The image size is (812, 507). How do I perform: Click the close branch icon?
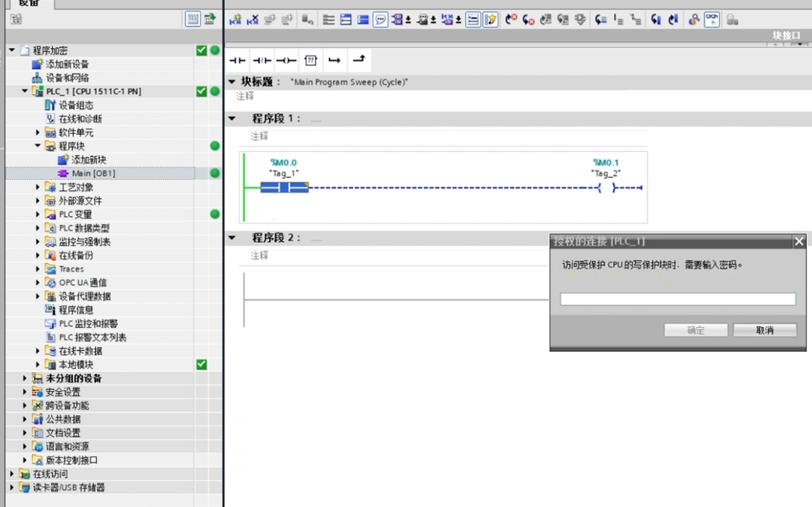click(359, 60)
